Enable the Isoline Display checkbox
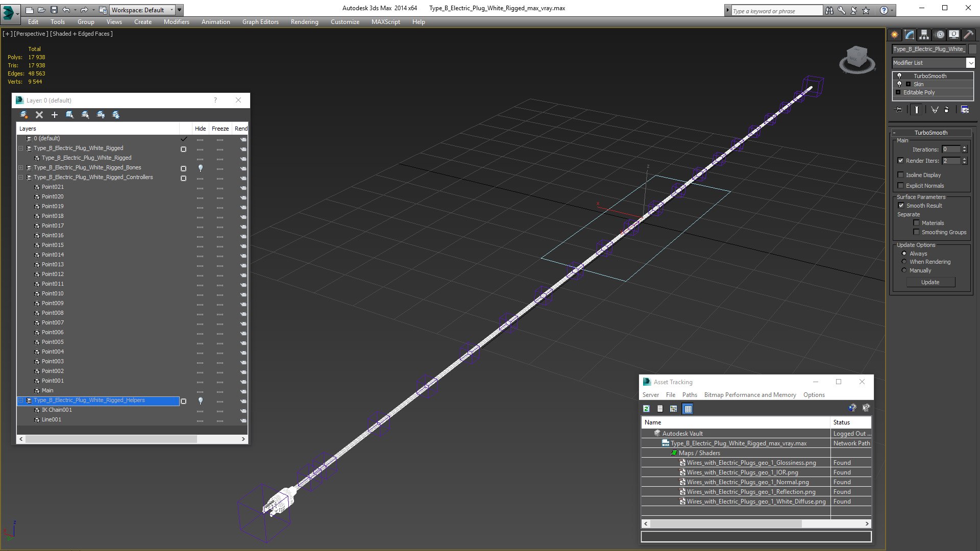Screen dimensions: 980x551 tap(901, 175)
